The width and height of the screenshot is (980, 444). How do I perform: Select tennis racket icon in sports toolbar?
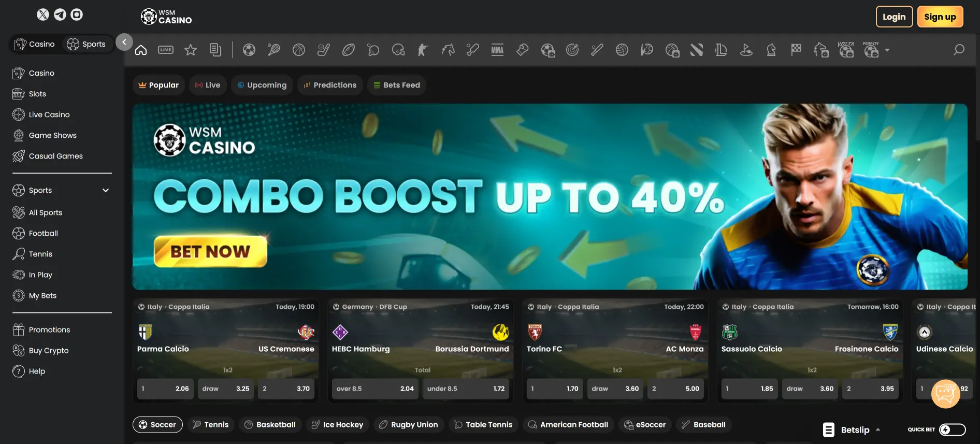click(x=274, y=50)
